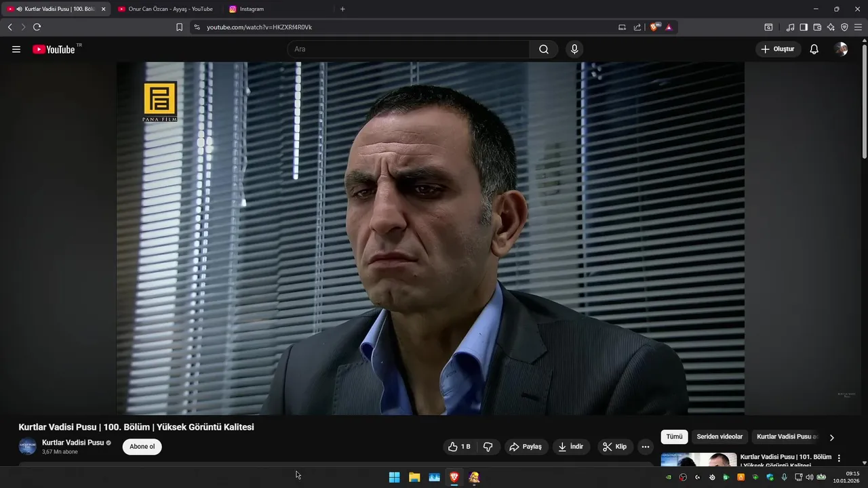Open the 101. Bölüm video thumbnail

698,460
